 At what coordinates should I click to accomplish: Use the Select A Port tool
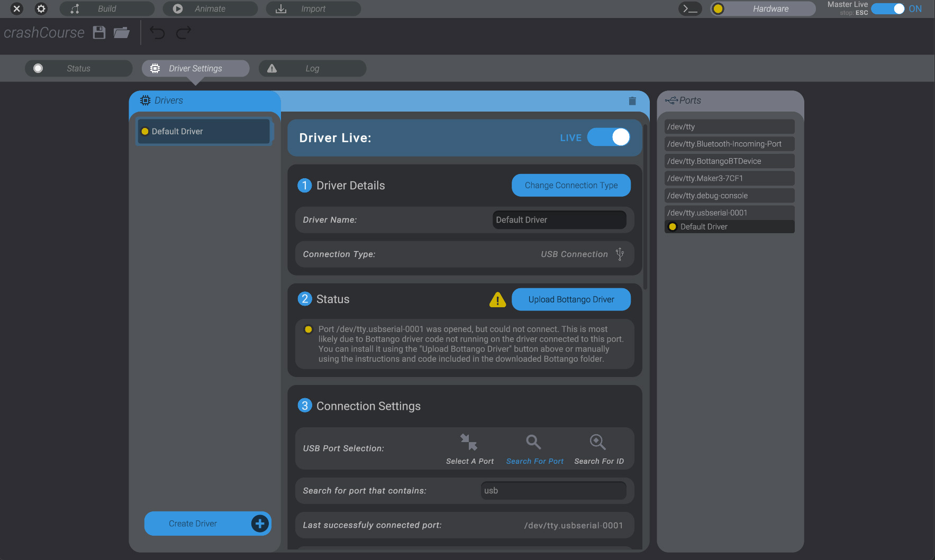point(469,448)
